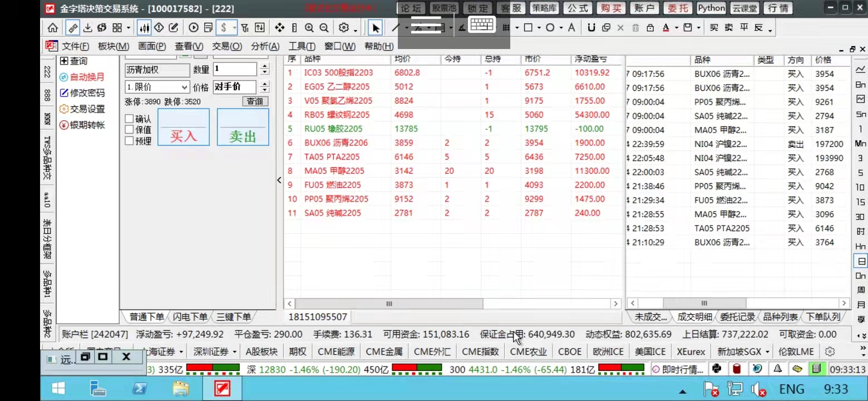Open the 1.限价 order type dropdown
The width and height of the screenshot is (868, 401).
tap(157, 87)
